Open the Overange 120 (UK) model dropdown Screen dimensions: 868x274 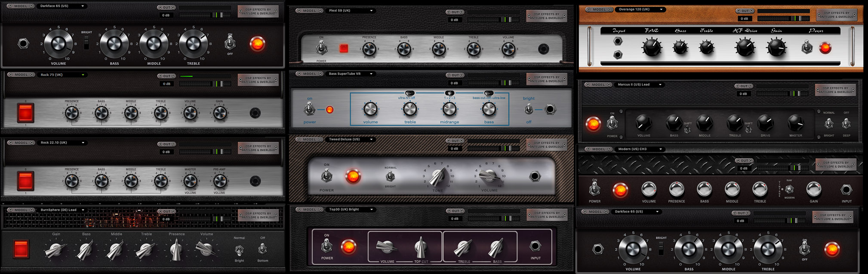(x=640, y=9)
